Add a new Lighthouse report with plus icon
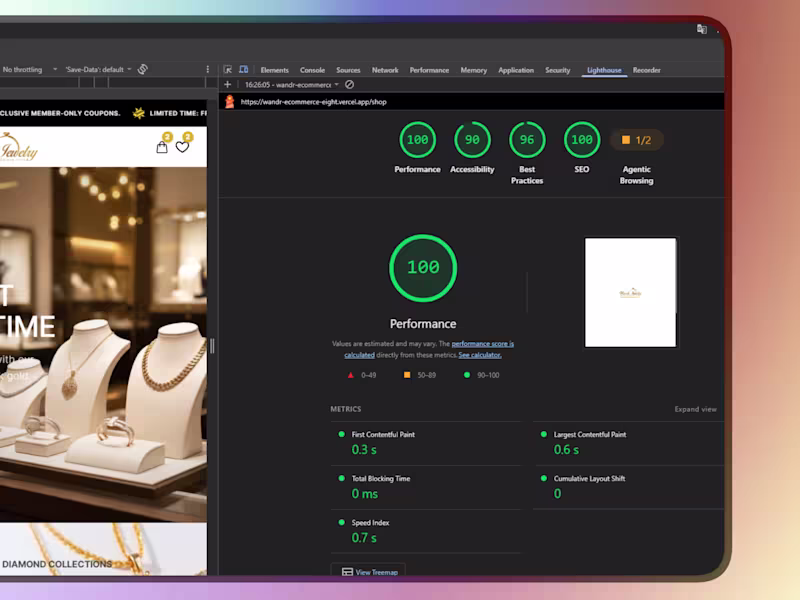The height and width of the screenshot is (600, 800). 228,84
